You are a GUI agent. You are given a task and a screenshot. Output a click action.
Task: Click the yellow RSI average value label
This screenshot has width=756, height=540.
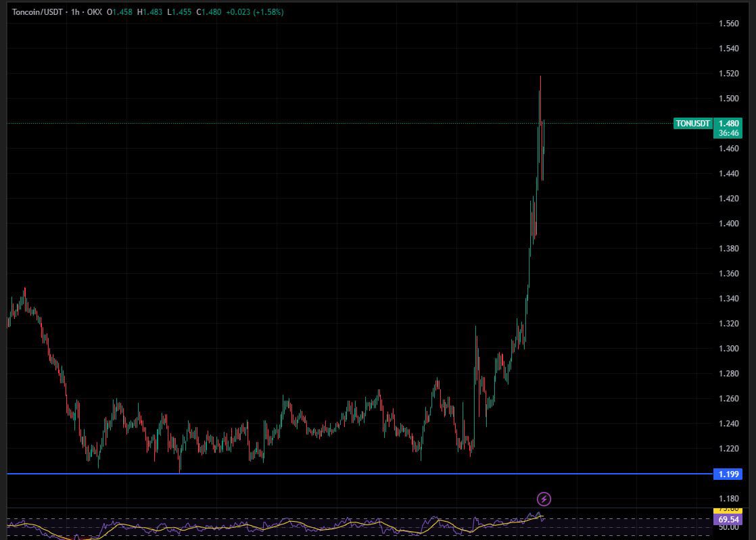pyautogui.click(x=729, y=510)
